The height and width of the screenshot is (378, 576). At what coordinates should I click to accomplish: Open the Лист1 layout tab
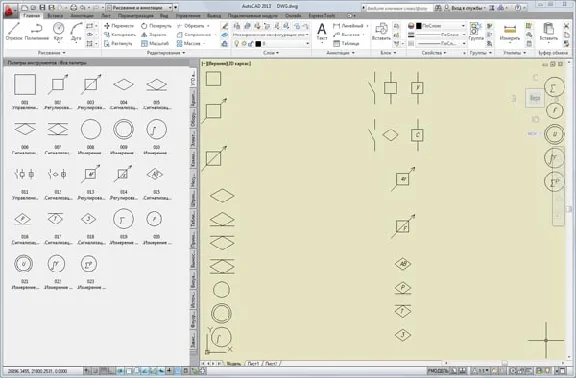(x=253, y=364)
